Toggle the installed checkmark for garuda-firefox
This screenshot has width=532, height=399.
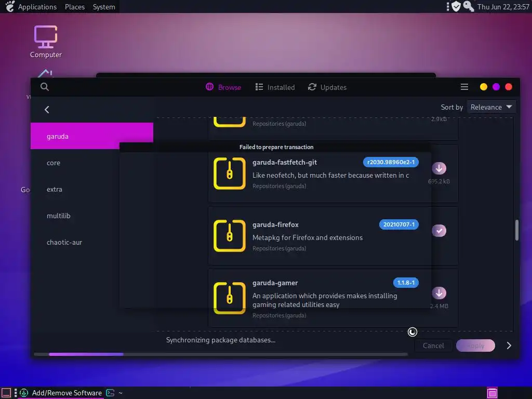[x=438, y=231]
